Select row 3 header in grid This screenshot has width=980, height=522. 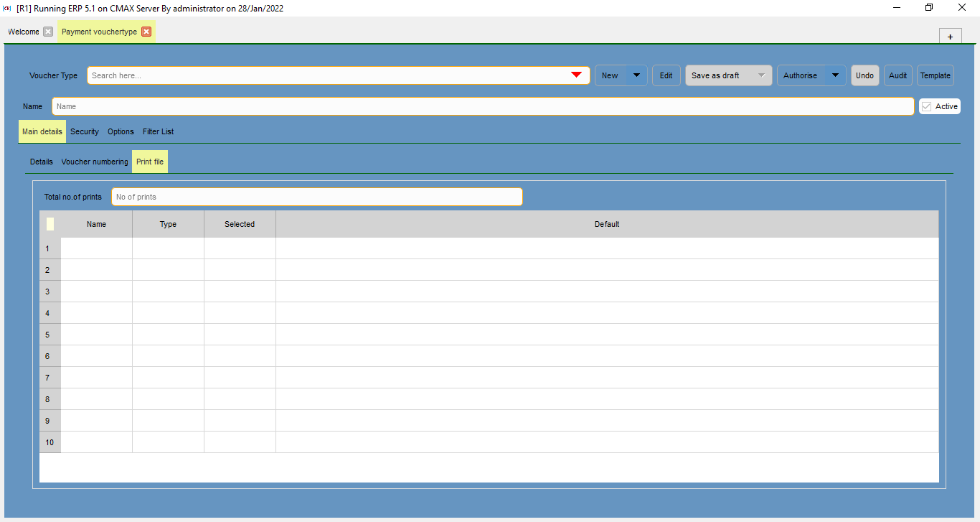50,292
